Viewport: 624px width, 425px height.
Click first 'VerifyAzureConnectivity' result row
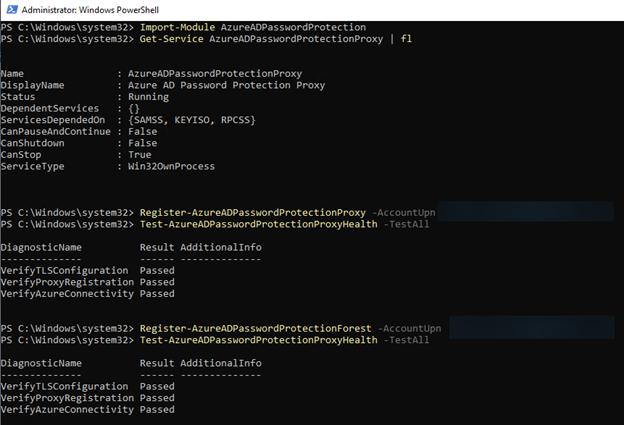click(88, 294)
